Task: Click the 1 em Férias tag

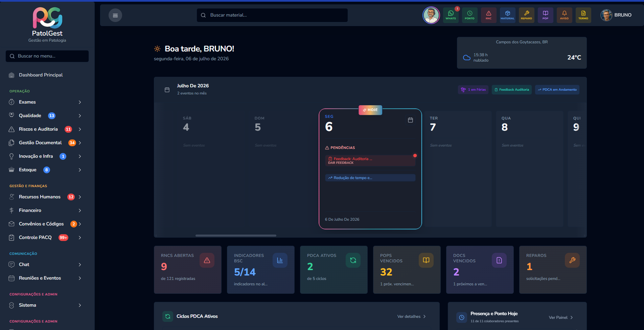Action: pos(473,90)
